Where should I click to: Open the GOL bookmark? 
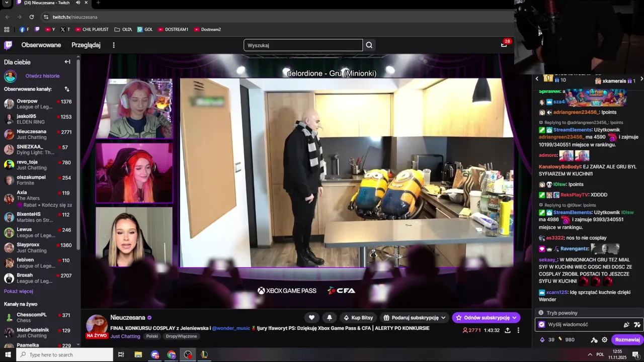point(145,30)
